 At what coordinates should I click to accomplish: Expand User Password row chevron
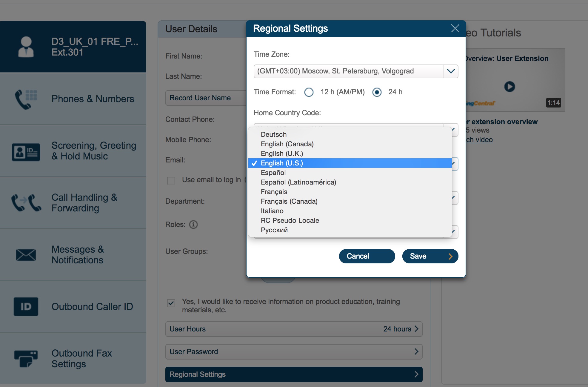(416, 351)
